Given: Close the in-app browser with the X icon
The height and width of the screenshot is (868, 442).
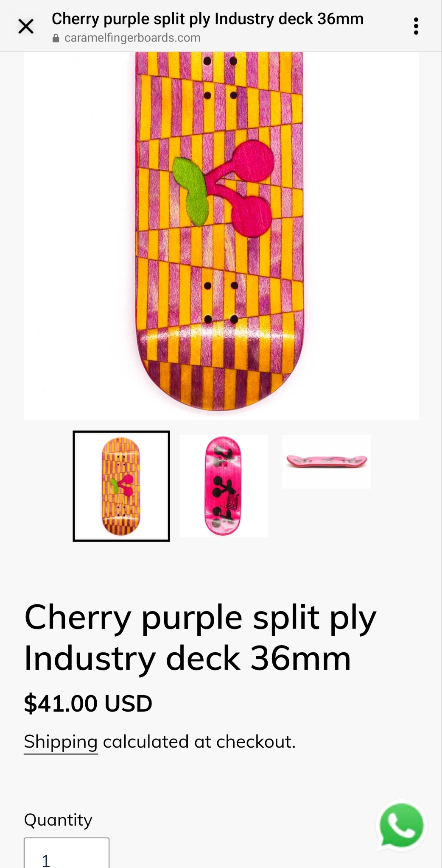Looking at the screenshot, I should point(26,26).
